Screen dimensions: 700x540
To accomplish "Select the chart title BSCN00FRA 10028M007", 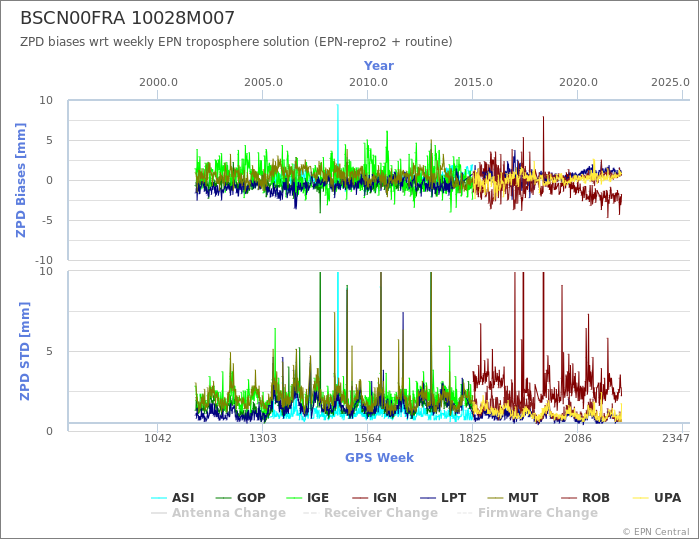I will click(127, 18).
